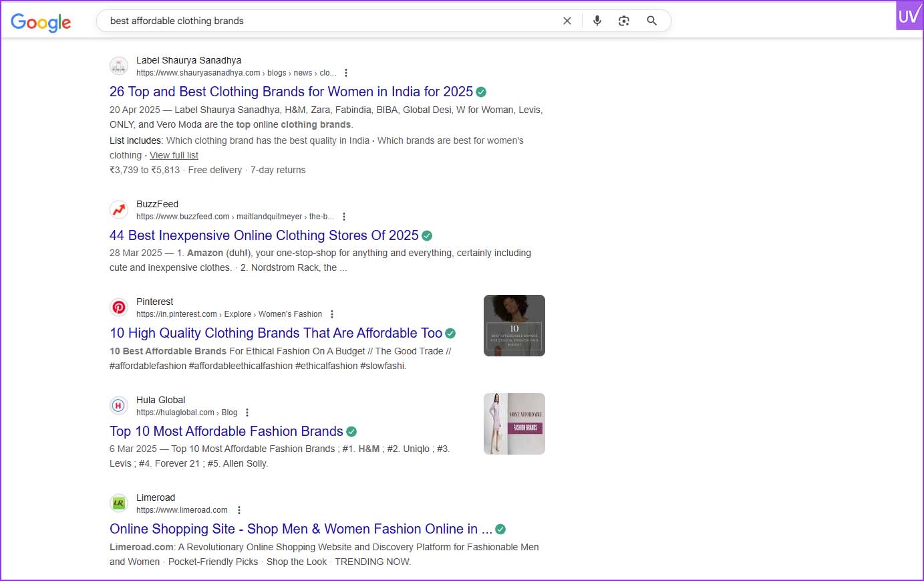Viewport: 924px width, 581px height.
Task: Clear the search query with X icon
Action: pyautogui.click(x=567, y=21)
